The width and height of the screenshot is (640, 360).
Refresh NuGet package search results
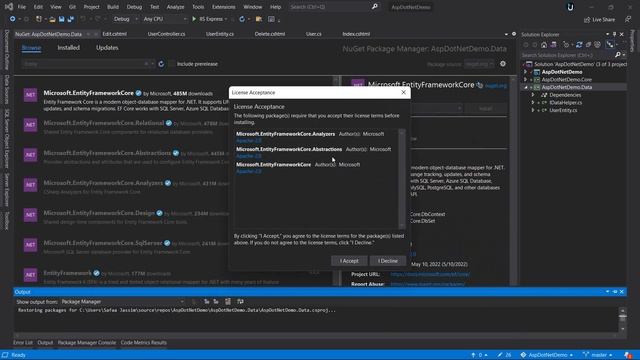tap(161, 64)
